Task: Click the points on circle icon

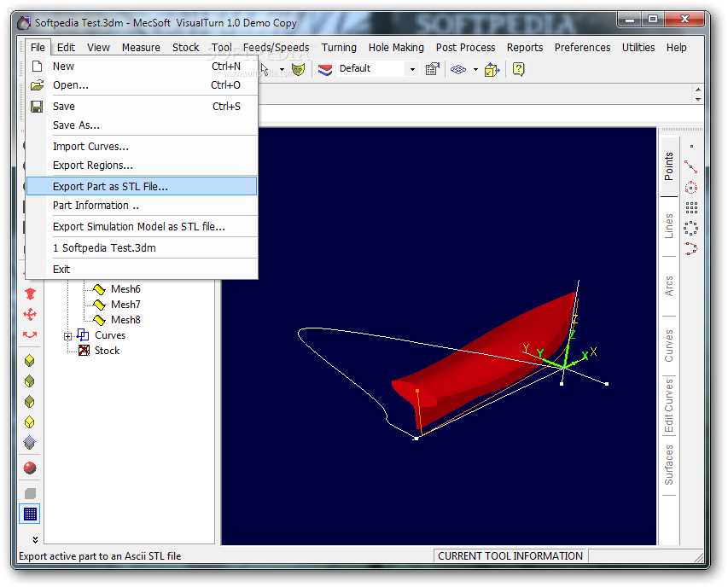Action: tap(690, 187)
